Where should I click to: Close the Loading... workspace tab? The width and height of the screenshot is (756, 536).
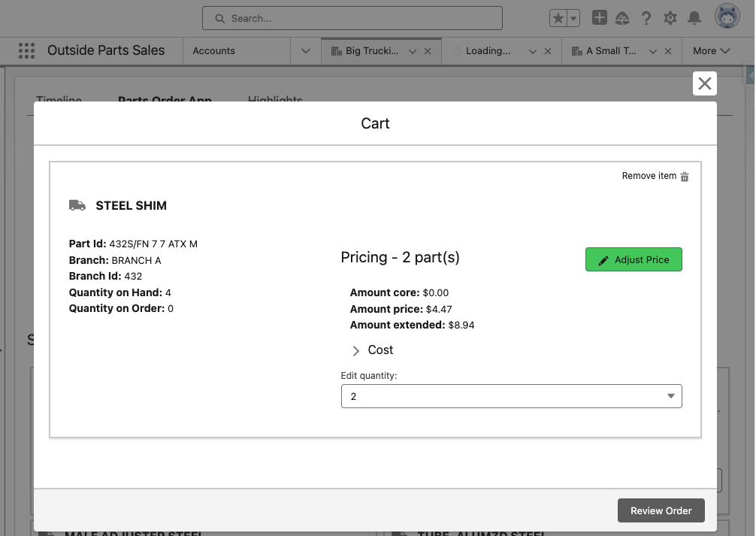pos(548,51)
